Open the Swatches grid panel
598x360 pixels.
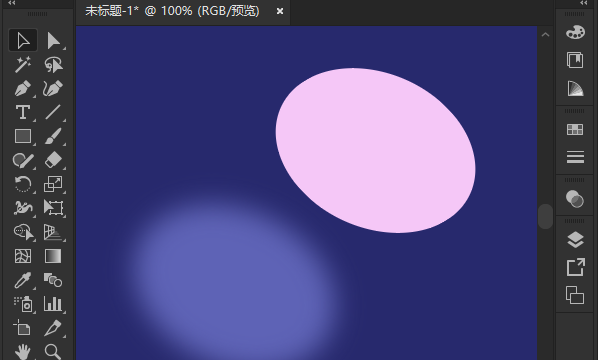point(575,130)
